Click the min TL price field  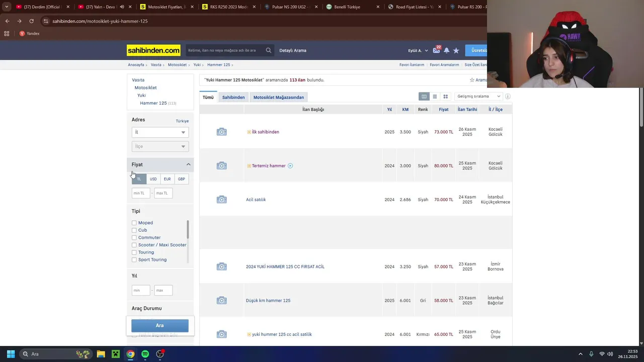click(x=141, y=193)
